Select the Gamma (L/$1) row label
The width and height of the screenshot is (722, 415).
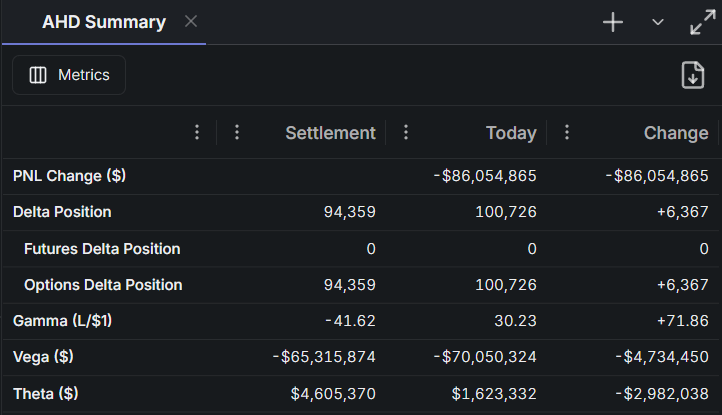pos(63,321)
